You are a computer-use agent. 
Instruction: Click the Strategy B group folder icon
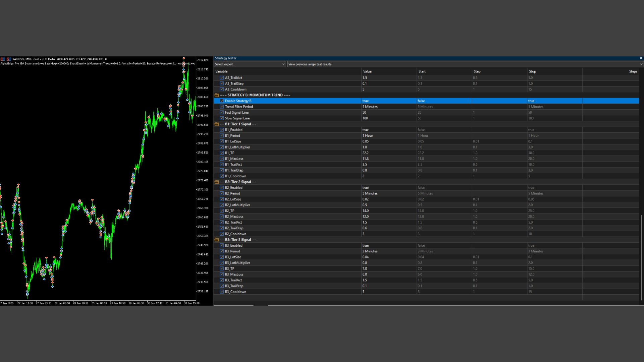[x=217, y=95]
